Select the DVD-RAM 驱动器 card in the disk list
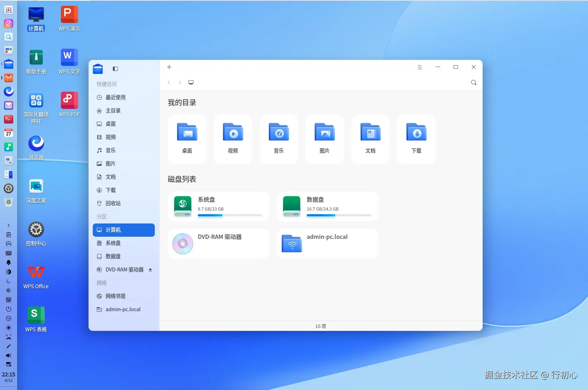This screenshot has height=390, width=588. tap(219, 244)
